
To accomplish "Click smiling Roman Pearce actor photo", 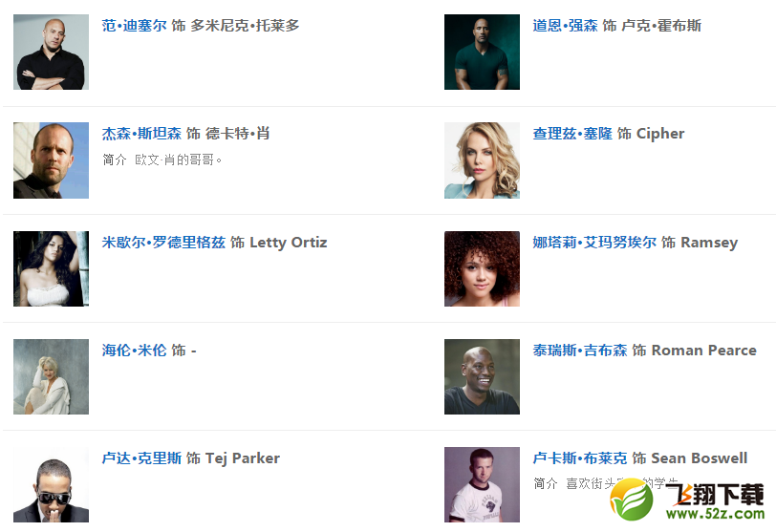I will 482,376.
